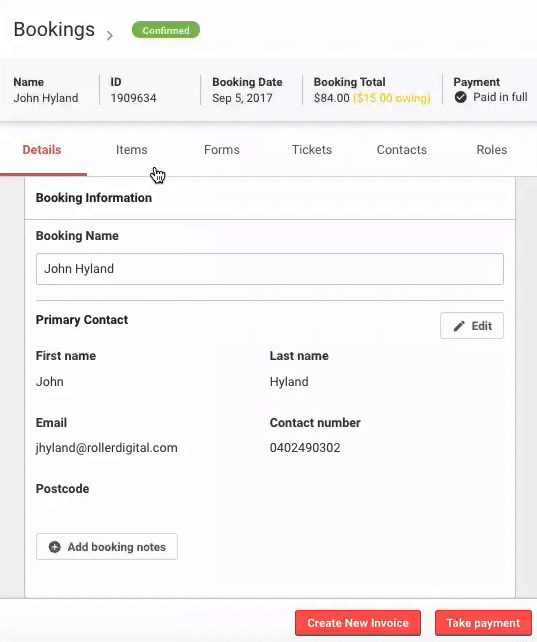This screenshot has width=537, height=642.
Task: Select the Details tab
Action: pyautogui.click(x=42, y=150)
